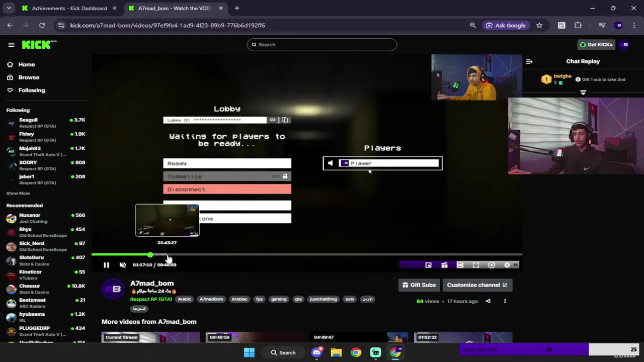Click the justchatting tag chip
The height and width of the screenshot is (362, 644).
tap(323, 299)
